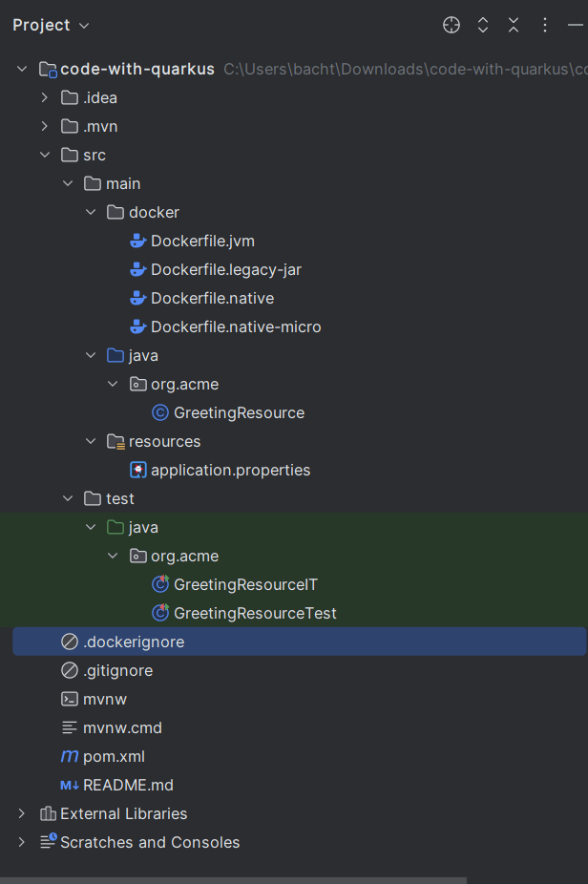Viewport: 588px width, 884px height.
Task: Click the class icon beside GreetingResource
Action: 160,412
